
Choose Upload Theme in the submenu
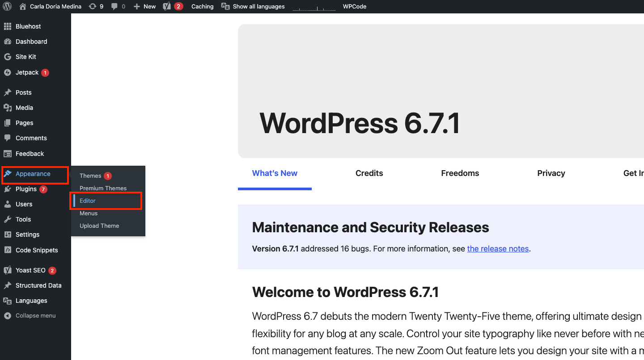99,226
